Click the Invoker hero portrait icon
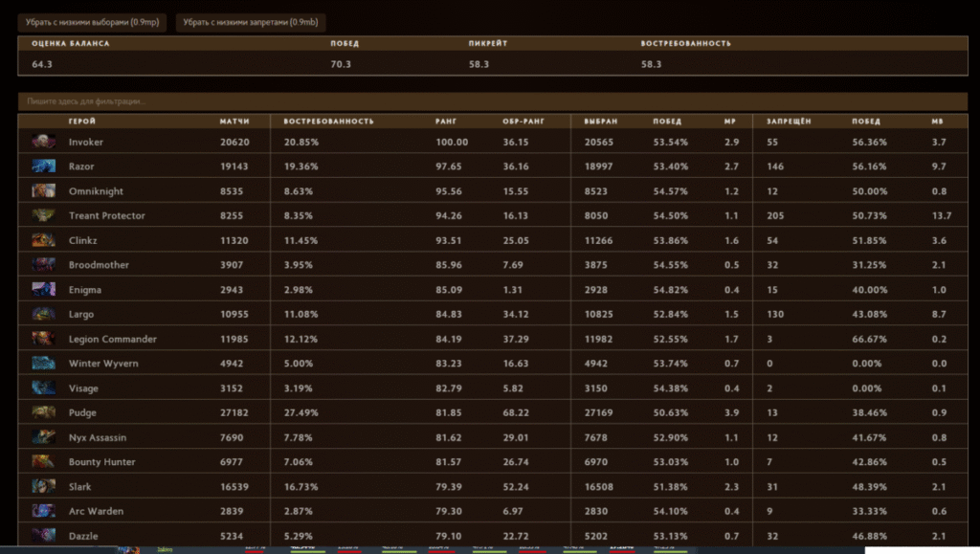This screenshot has height=554, width=980. tap(43, 142)
